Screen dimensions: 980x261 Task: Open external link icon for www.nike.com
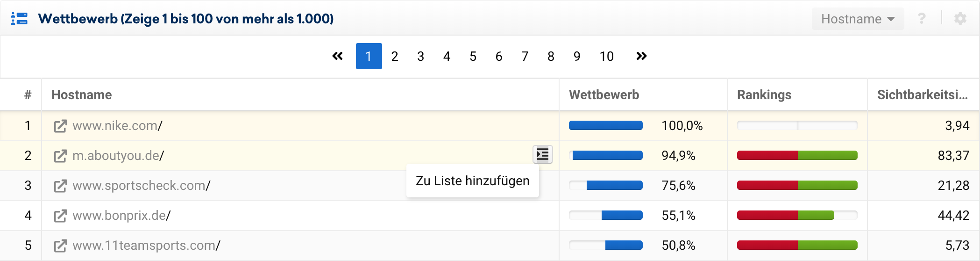click(60, 126)
